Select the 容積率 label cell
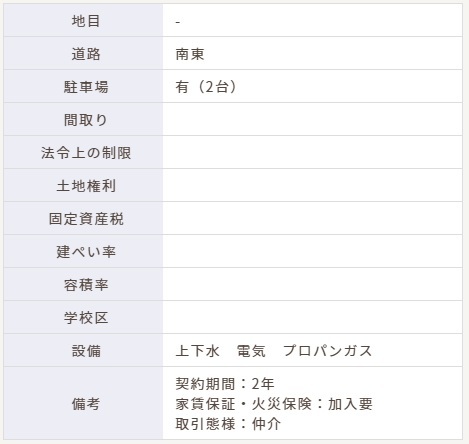Viewport: 469px width, 444px height. click(83, 284)
